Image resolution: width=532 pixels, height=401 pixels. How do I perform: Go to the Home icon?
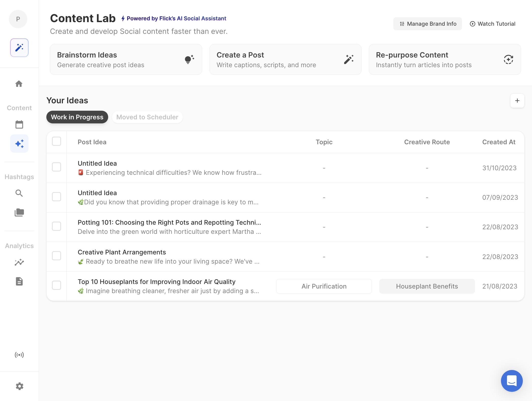point(19,84)
